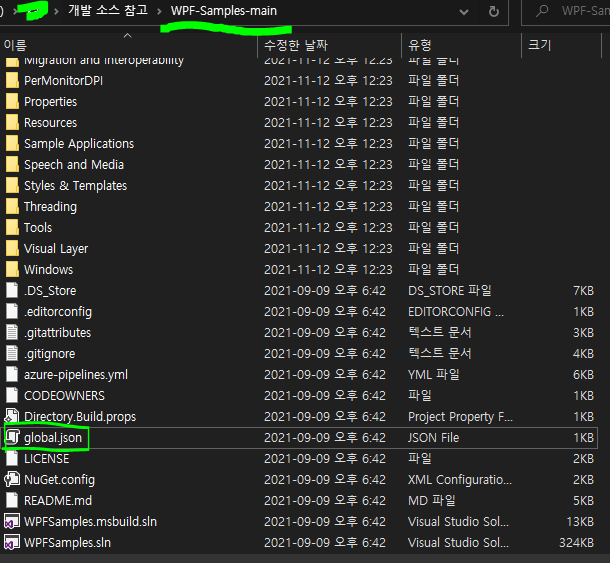
Task: Sort files by 유형 column
Action: click(x=461, y=45)
